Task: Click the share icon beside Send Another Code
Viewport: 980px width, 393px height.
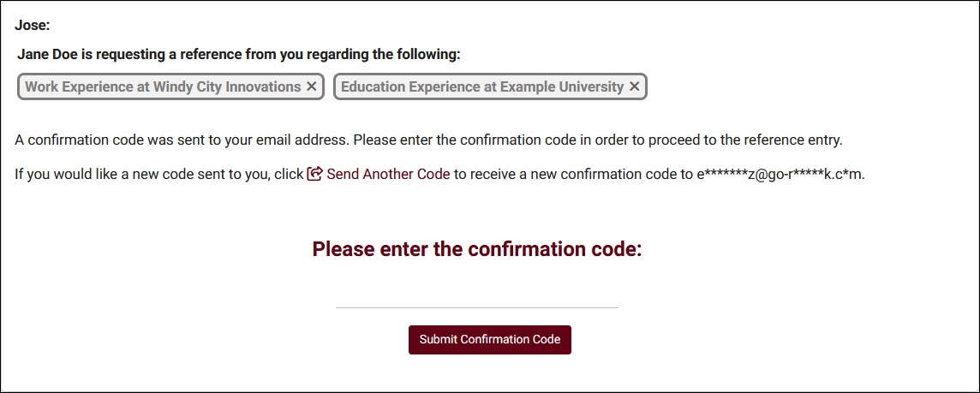Action: 314,174
